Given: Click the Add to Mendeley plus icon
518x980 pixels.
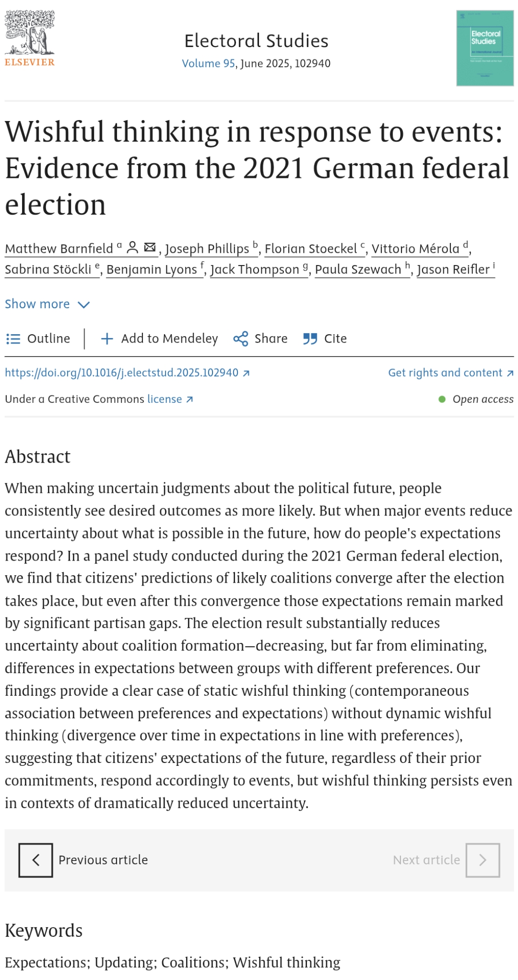Looking at the screenshot, I should [x=107, y=339].
